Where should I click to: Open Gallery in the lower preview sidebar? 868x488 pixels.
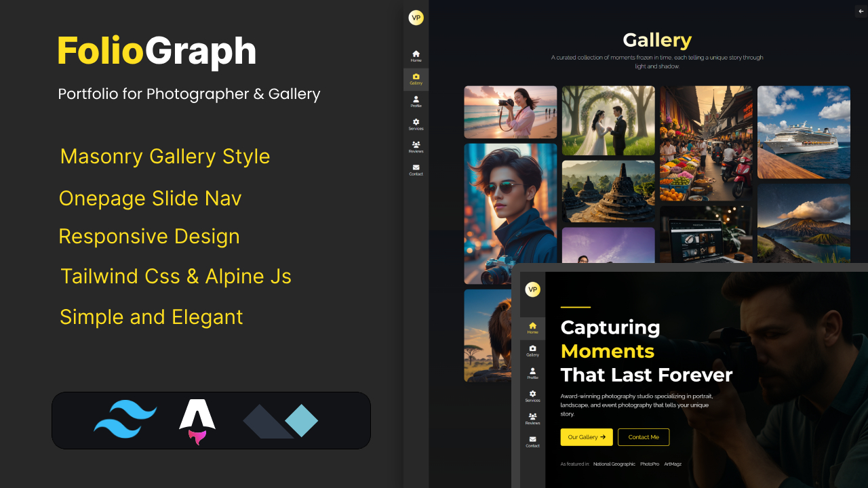pyautogui.click(x=532, y=351)
